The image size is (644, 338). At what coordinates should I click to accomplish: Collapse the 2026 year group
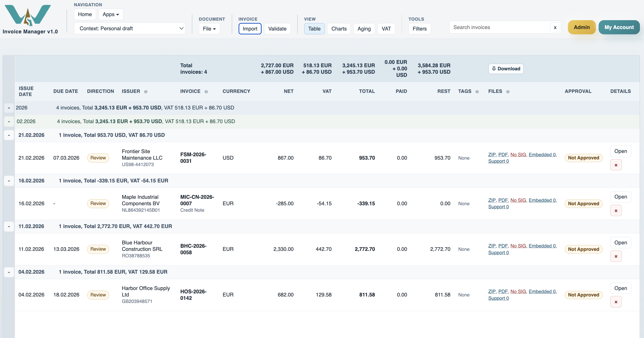9,108
